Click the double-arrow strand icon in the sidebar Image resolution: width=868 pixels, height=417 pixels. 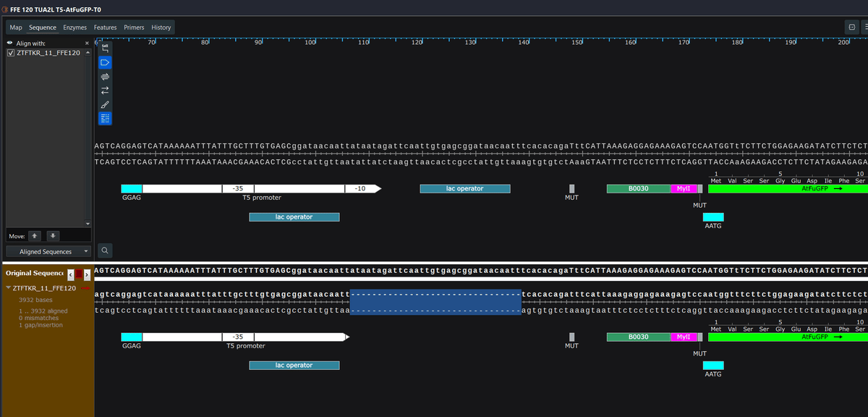pos(105,90)
